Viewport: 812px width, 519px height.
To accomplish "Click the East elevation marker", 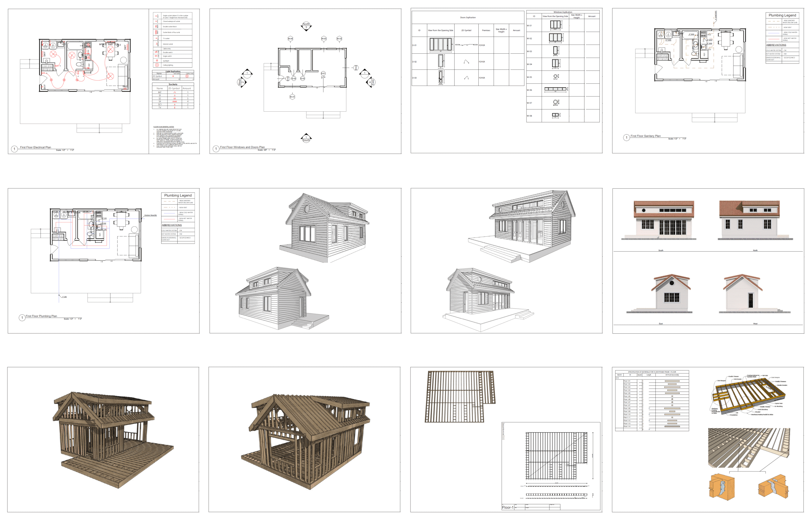I will (x=370, y=82).
